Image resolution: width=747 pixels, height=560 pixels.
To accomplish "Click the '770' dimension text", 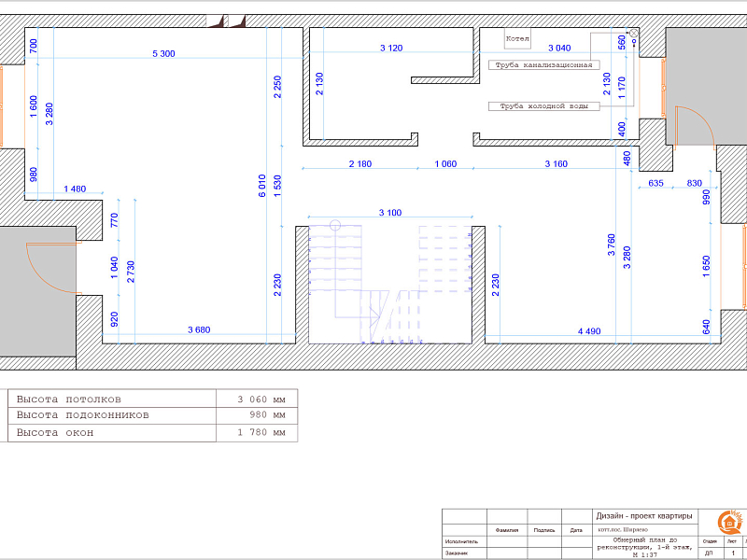I will [x=114, y=220].
